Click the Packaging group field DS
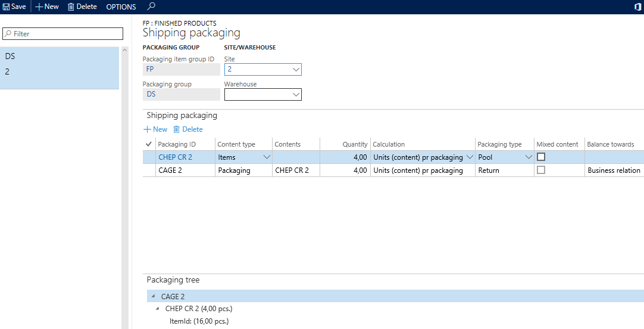Viewport: 644px width, 329px height. (181, 95)
